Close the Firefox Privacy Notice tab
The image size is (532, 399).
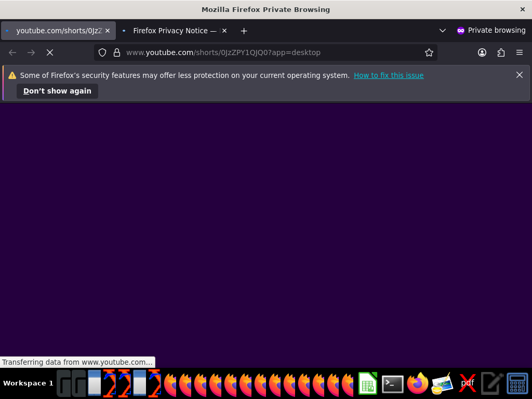tap(224, 31)
